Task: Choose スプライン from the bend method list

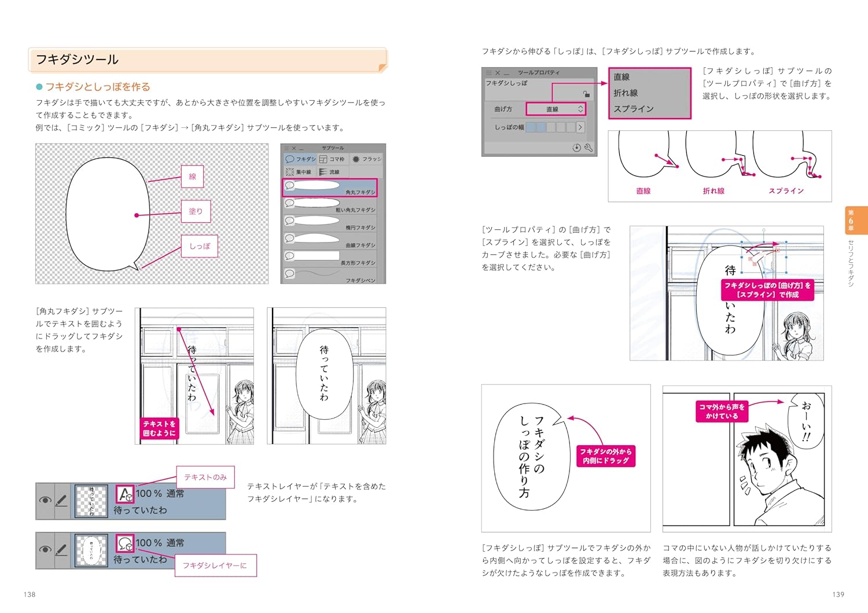Action: (x=634, y=109)
